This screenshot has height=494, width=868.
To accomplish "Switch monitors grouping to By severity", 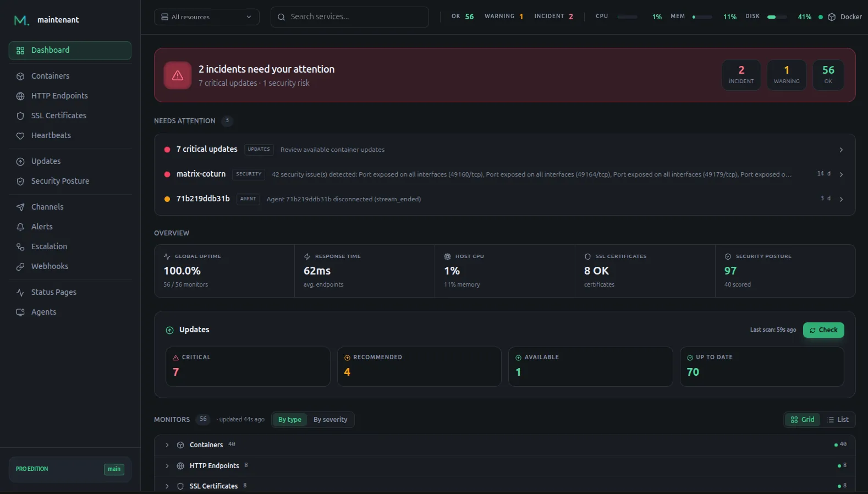I will click(330, 420).
